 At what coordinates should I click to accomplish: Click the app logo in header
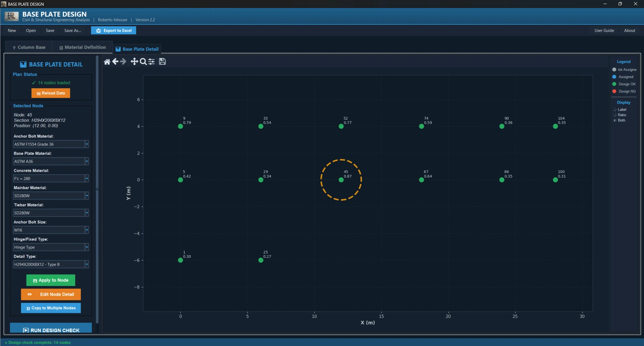(x=12, y=16)
